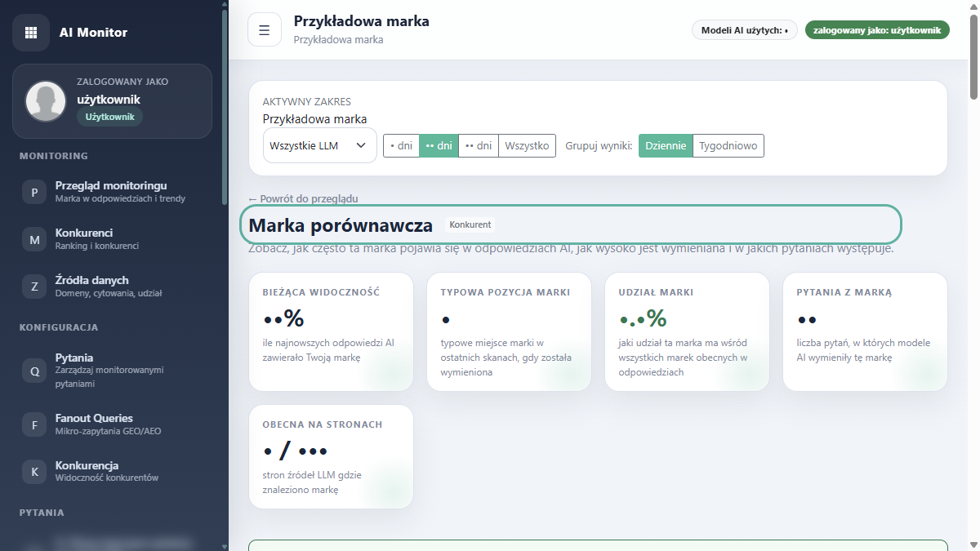The height and width of the screenshot is (551, 980).
Task: Click the Modeli AI użytych badge
Action: [744, 30]
